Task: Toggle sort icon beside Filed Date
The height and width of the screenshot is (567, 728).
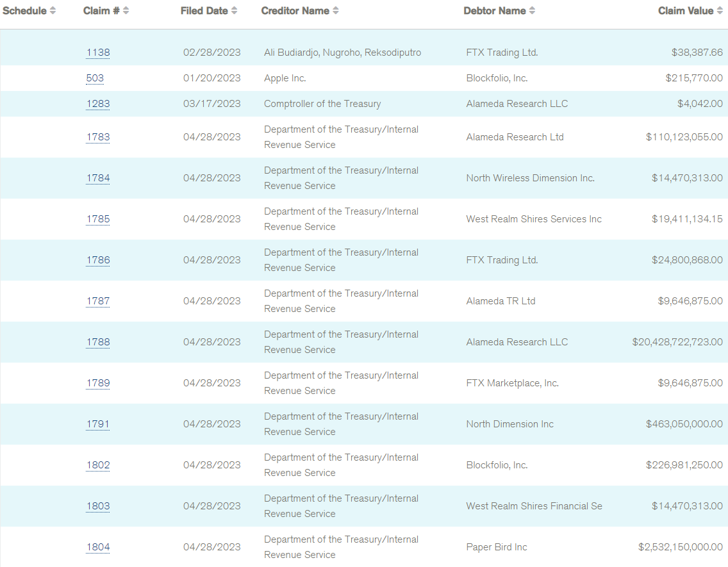Action: pyautogui.click(x=235, y=11)
